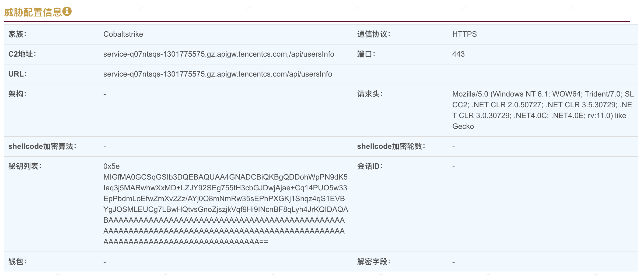Click the info icon beside 威胁配置信息
This screenshot has width=644, height=275.
[x=67, y=11]
